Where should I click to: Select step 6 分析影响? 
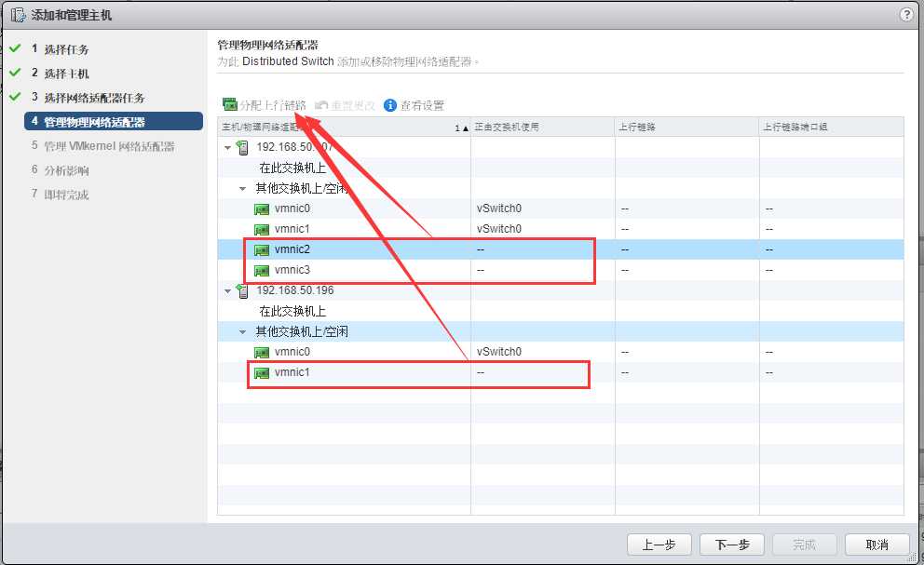tap(66, 170)
